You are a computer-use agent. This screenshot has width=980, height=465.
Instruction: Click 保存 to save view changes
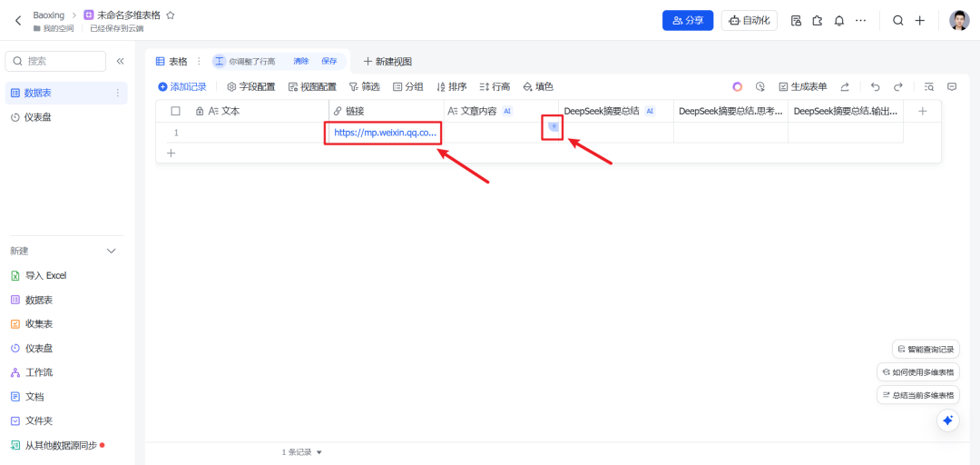click(x=329, y=62)
